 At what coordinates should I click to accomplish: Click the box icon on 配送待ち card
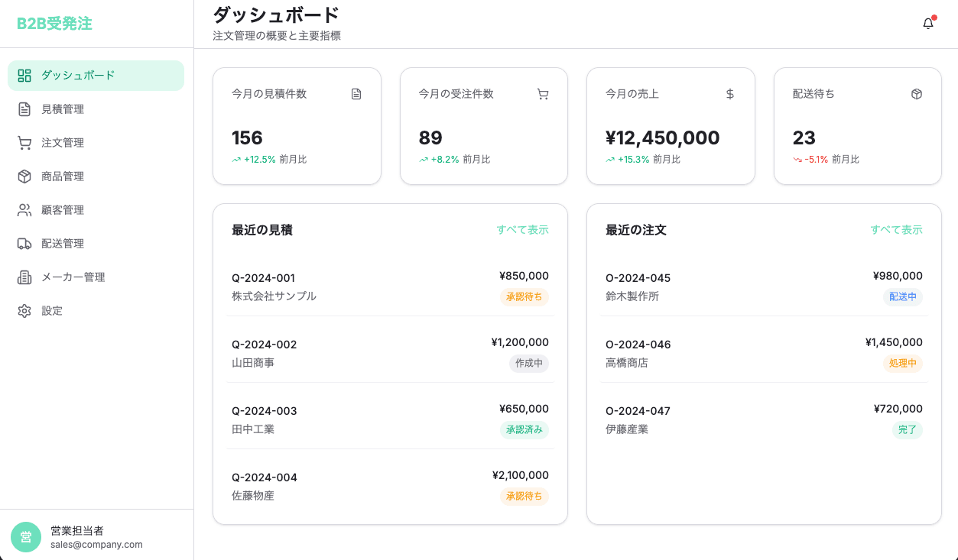click(x=917, y=94)
